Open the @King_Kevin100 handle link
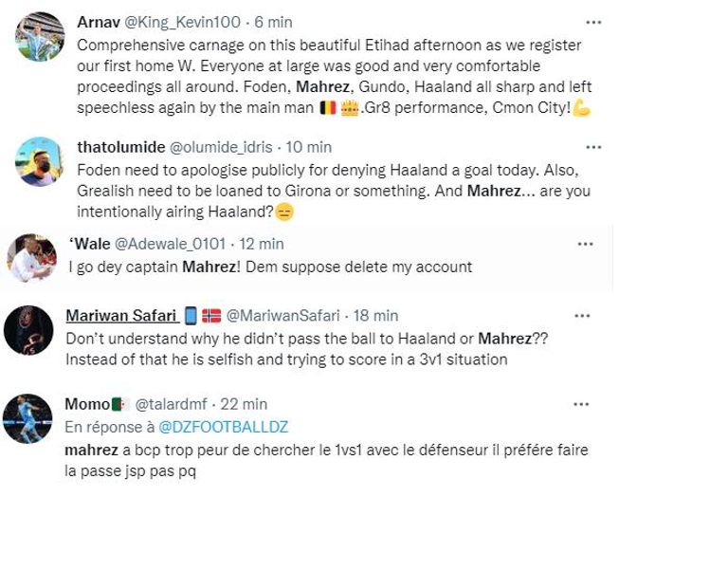 187,22
